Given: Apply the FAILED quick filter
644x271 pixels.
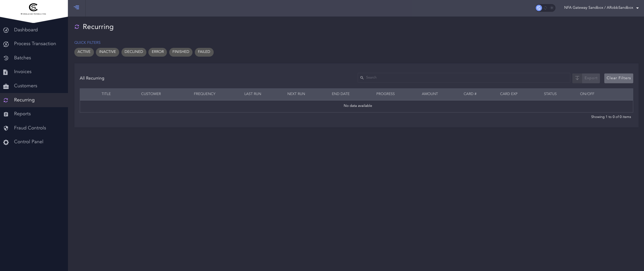Looking at the screenshot, I should click(x=204, y=52).
